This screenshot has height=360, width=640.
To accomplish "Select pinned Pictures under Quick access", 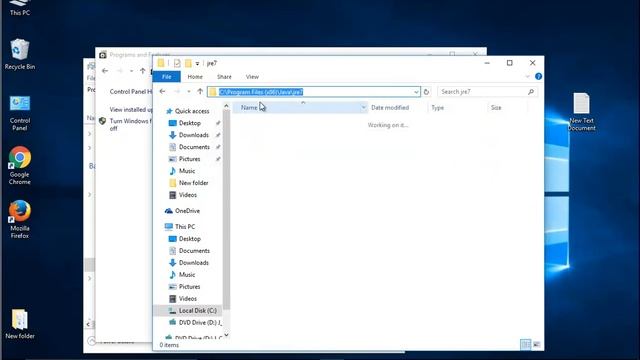I will point(189,159).
